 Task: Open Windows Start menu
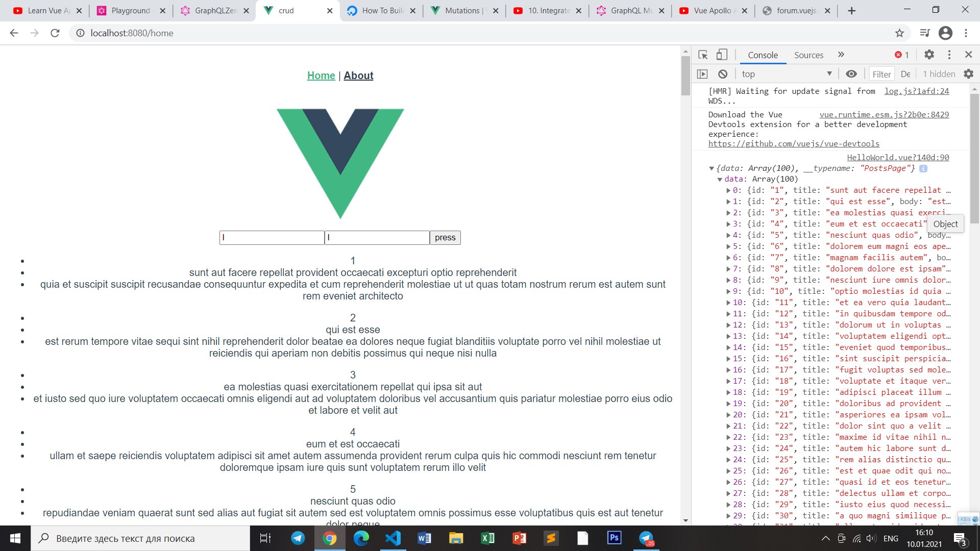[x=15, y=538]
